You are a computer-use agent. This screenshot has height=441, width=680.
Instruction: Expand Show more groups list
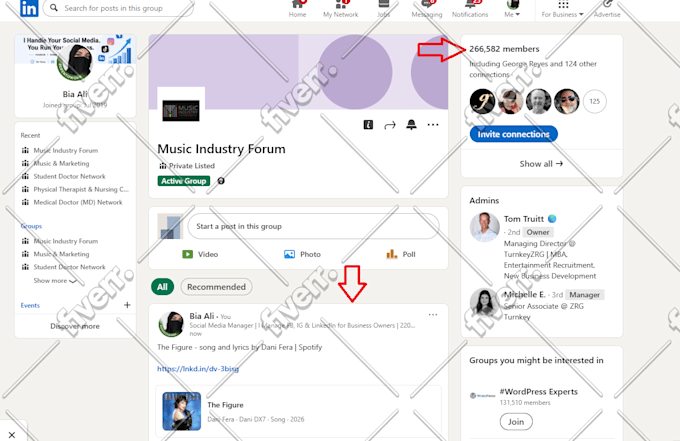tap(55, 281)
